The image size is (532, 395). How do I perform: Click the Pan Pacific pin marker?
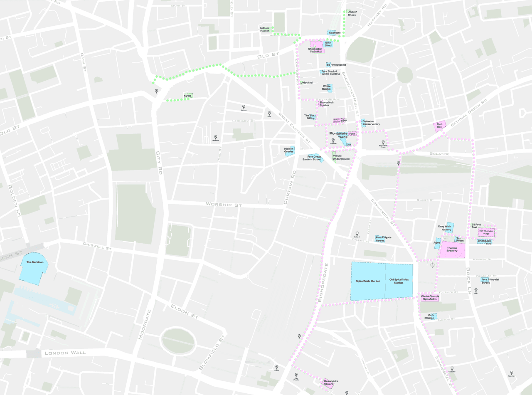(x=296, y=375)
